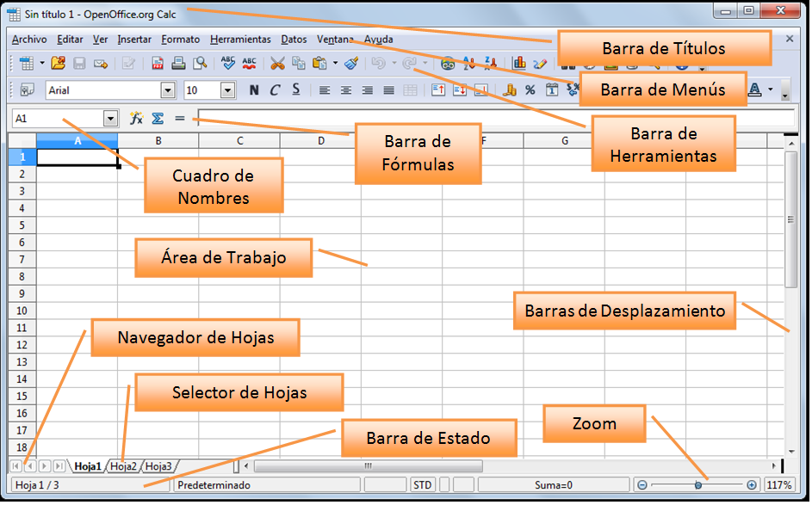Screen dimensions: 812x505
Task: Toggle AutoSpellcheck red wavy ABC icon
Action: [249, 63]
